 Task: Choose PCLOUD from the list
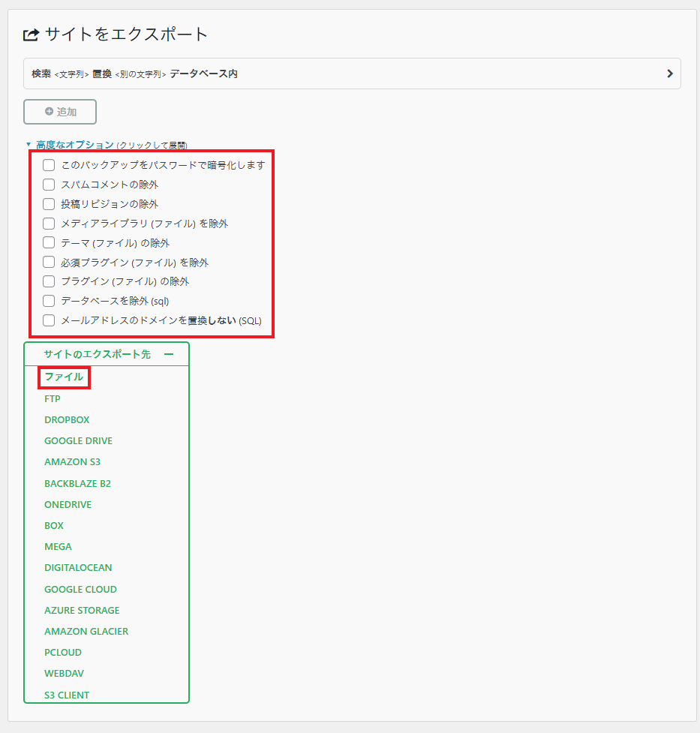pos(63,652)
